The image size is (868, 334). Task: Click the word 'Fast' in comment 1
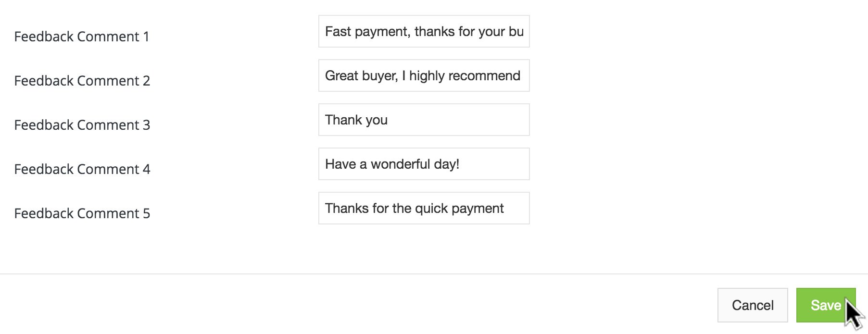tap(338, 32)
